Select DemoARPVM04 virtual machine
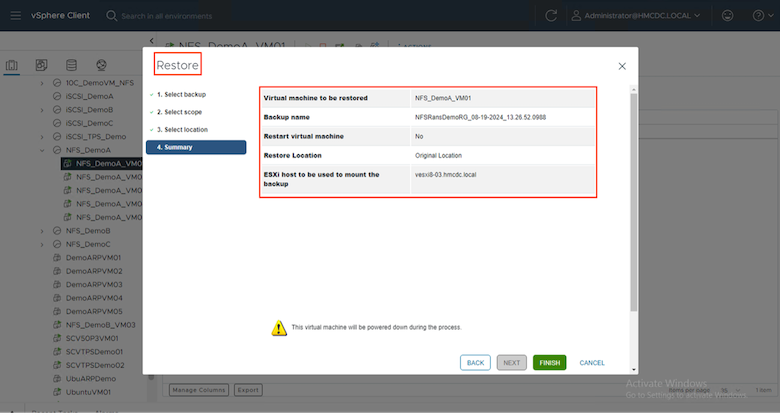This screenshot has width=780, height=415. point(94,298)
